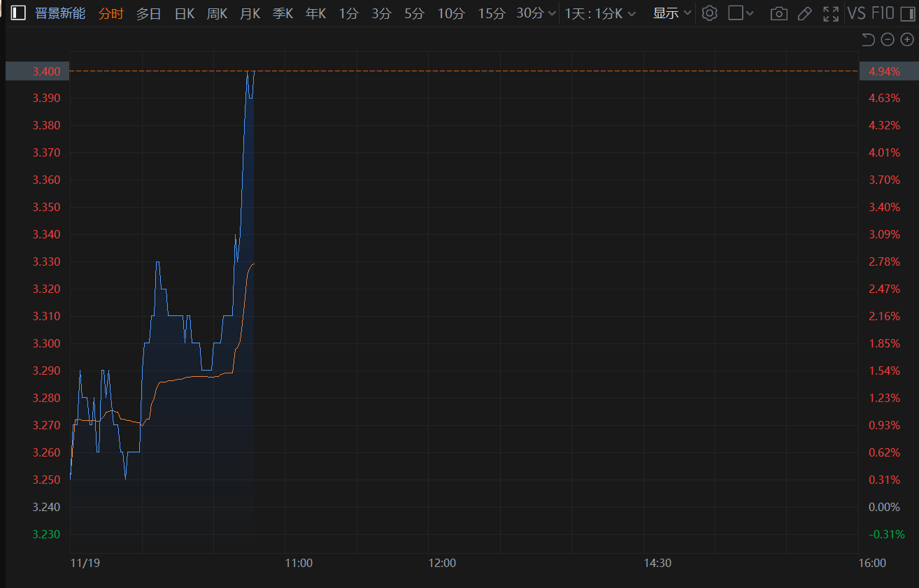Viewport: 919px width, 588px height.
Task: Choose the 15分 interval
Action: [x=491, y=13]
